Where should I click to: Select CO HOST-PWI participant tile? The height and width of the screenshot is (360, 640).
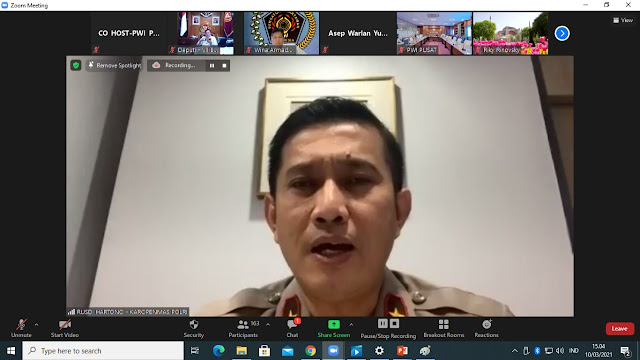point(129,33)
